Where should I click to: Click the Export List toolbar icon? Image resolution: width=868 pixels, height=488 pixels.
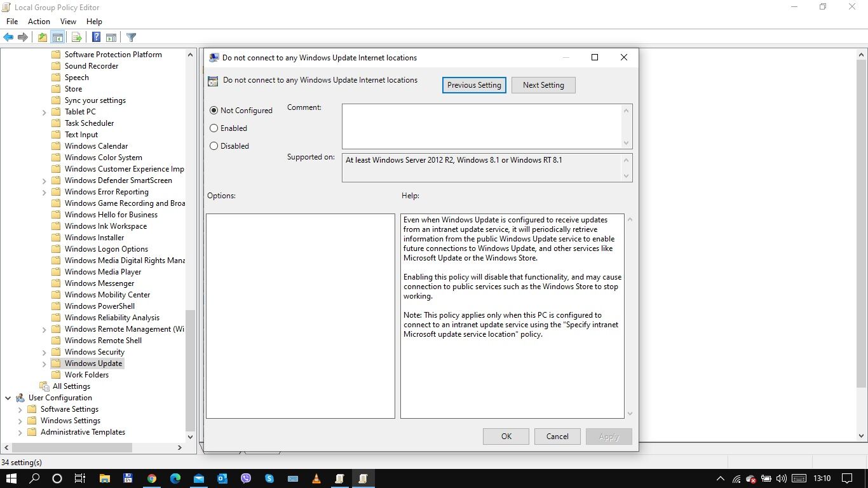click(x=76, y=37)
